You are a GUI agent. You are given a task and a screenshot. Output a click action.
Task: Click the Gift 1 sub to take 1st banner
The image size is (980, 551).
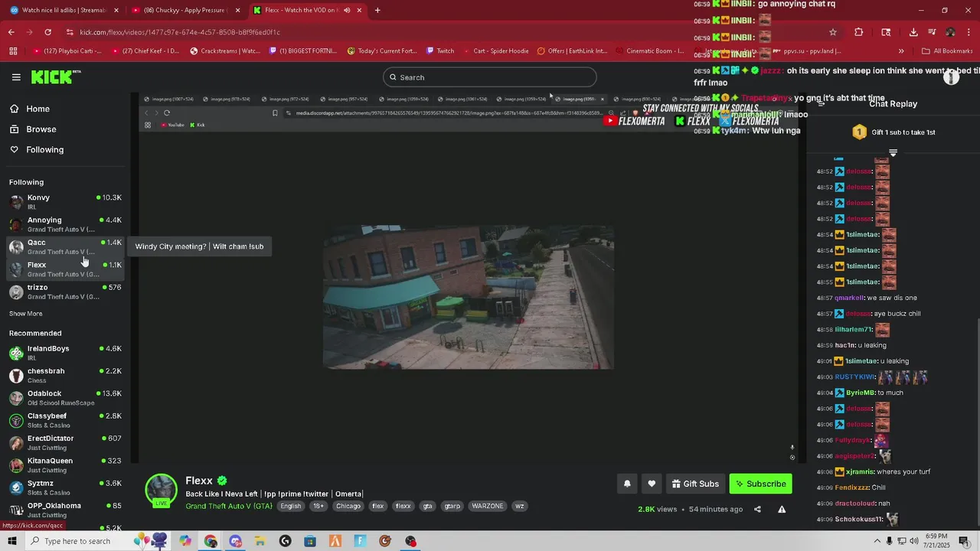893,132
